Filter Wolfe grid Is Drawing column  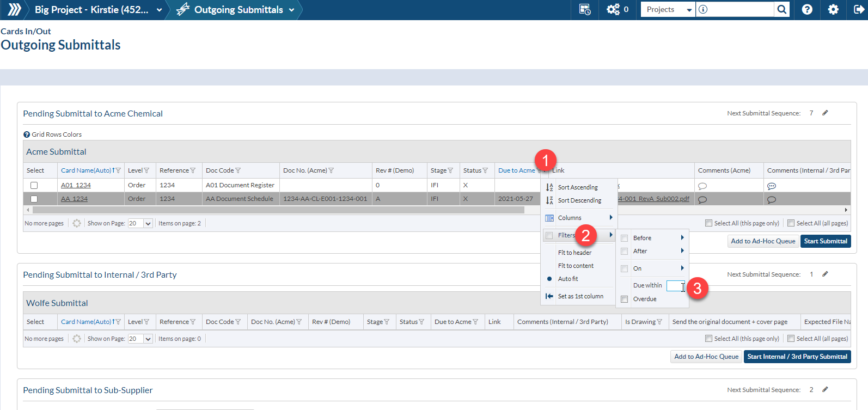659,322
